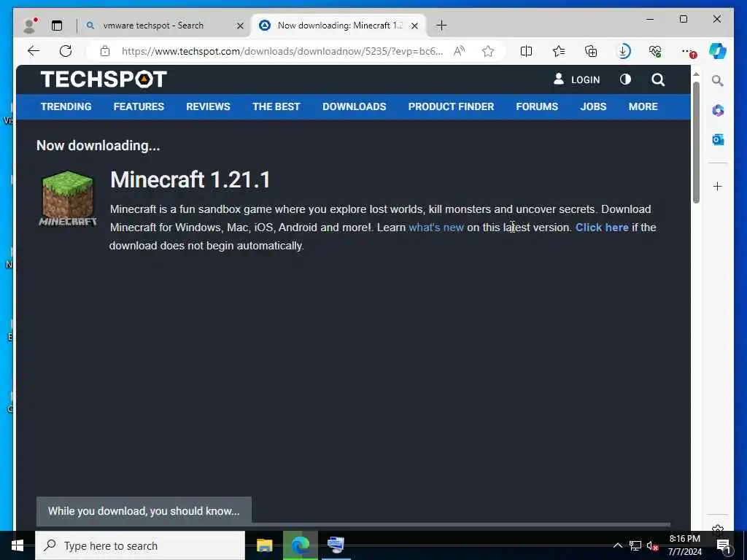Click the Read aloud icon
Image resolution: width=747 pixels, height=560 pixels.
coord(460,51)
